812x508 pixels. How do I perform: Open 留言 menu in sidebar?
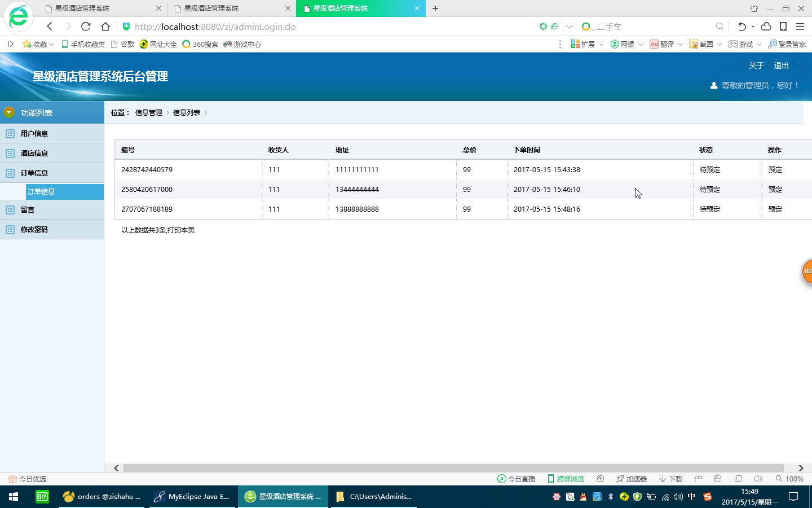52,209
